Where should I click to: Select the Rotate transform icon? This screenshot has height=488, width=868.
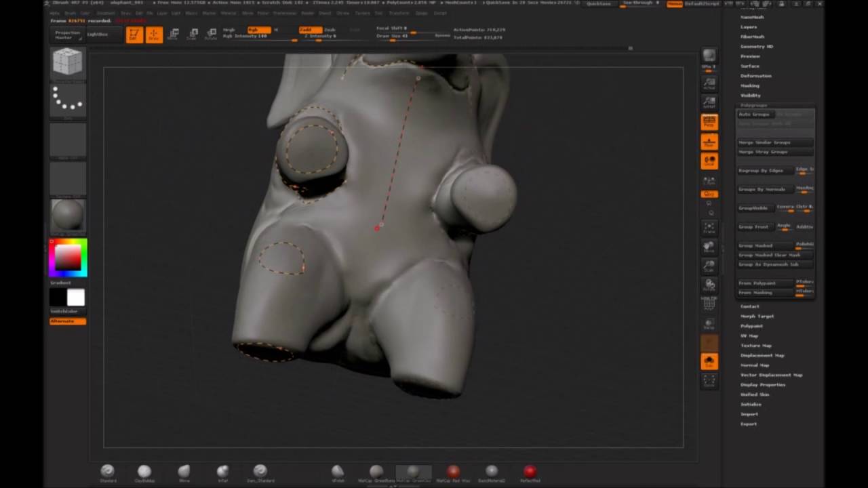coord(212,34)
